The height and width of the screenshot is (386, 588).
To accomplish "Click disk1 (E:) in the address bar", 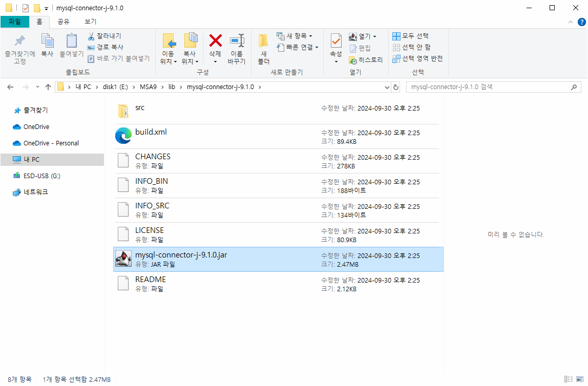I will tap(116, 87).
